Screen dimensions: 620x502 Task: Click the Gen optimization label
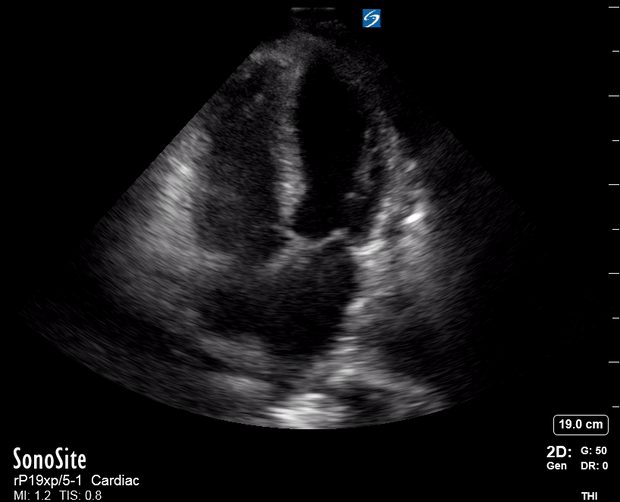556,466
